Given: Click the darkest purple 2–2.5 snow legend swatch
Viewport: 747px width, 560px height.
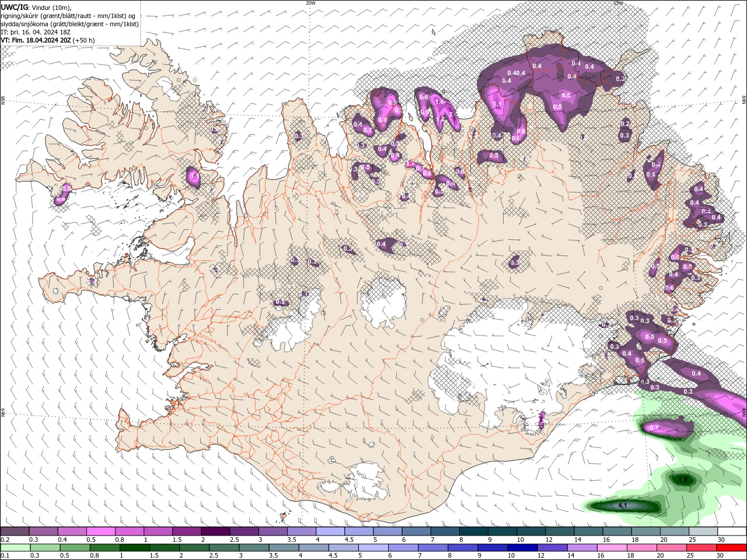Looking at the screenshot, I should tap(215, 531).
